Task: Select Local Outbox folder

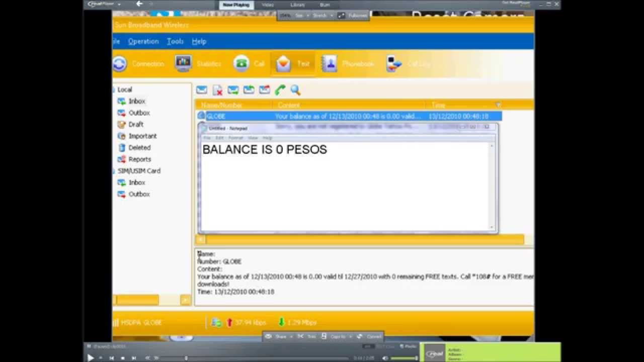Action: click(139, 113)
